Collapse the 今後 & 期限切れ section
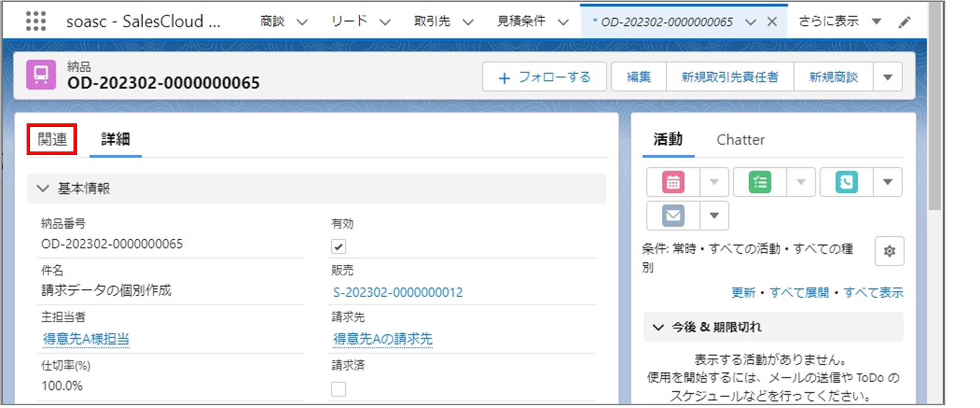Screen dimensions: 980x408 [x=773, y=327]
